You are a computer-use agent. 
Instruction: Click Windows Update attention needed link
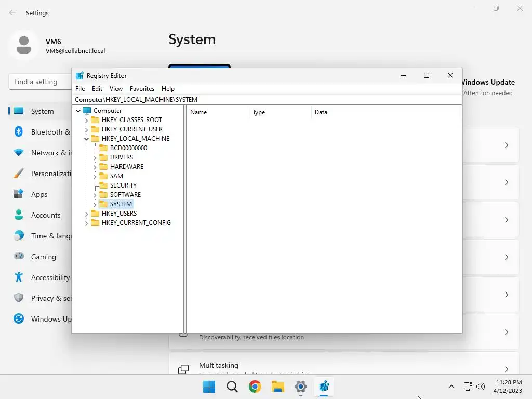[488, 87]
